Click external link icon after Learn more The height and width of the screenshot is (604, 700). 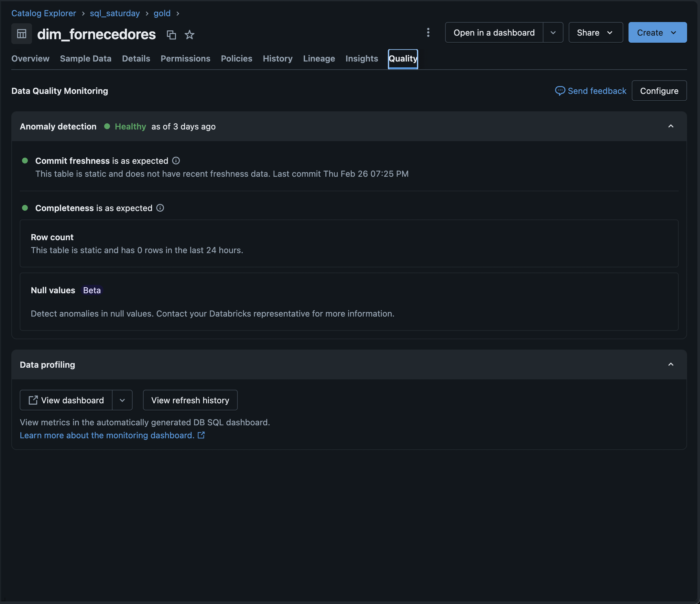pos(201,435)
